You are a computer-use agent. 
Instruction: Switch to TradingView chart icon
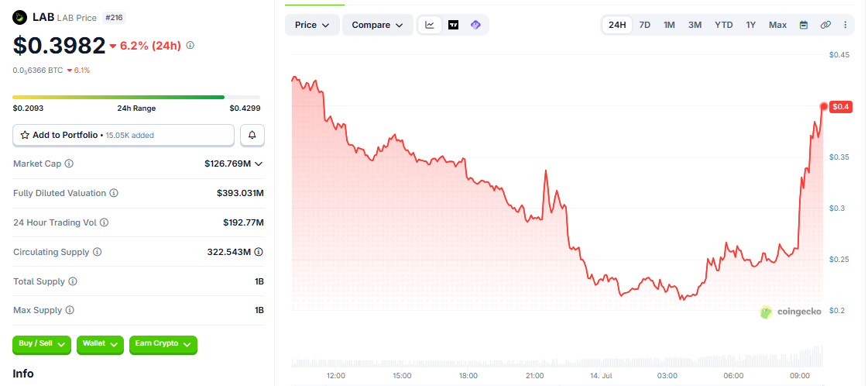[454, 25]
